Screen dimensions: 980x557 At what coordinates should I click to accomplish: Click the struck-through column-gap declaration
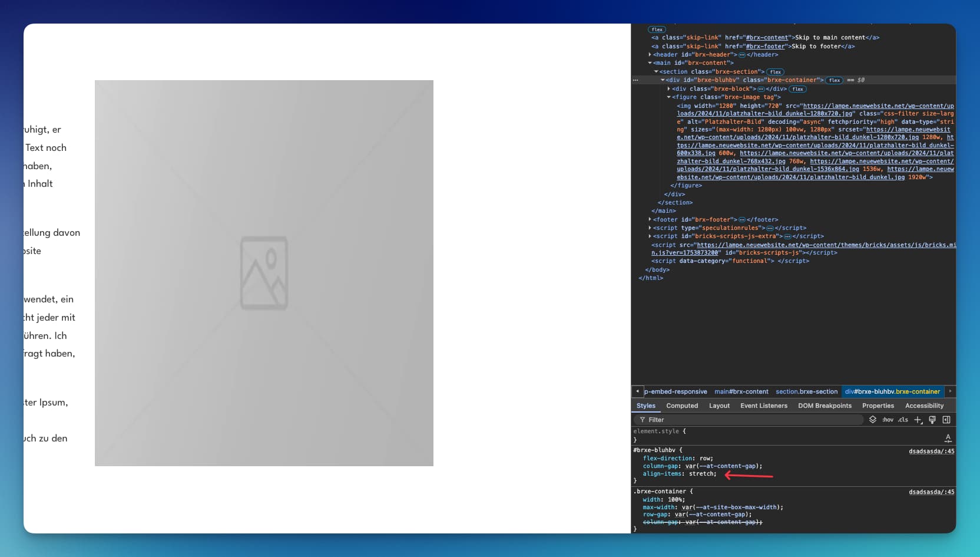tap(703, 522)
